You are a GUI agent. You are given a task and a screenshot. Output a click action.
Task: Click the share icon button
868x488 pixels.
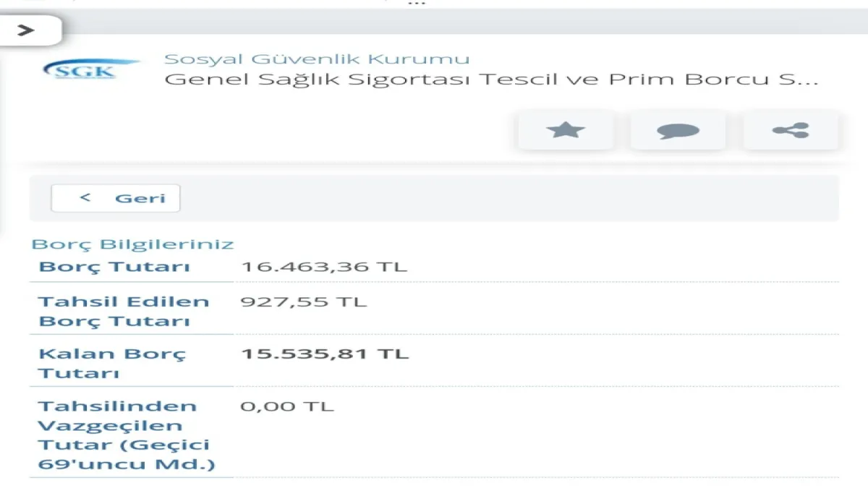791,130
